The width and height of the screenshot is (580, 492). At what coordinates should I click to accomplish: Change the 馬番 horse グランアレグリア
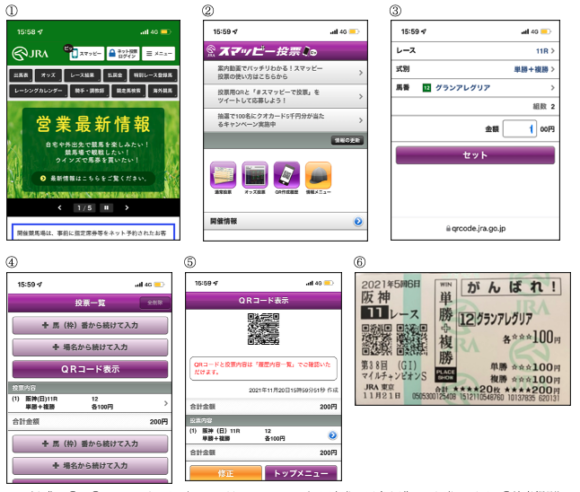[x=475, y=88]
